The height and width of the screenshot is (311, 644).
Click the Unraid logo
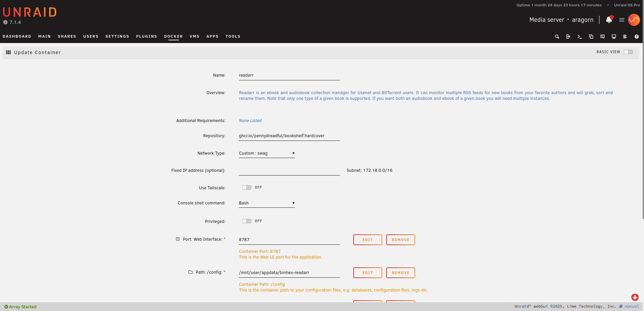[30, 12]
